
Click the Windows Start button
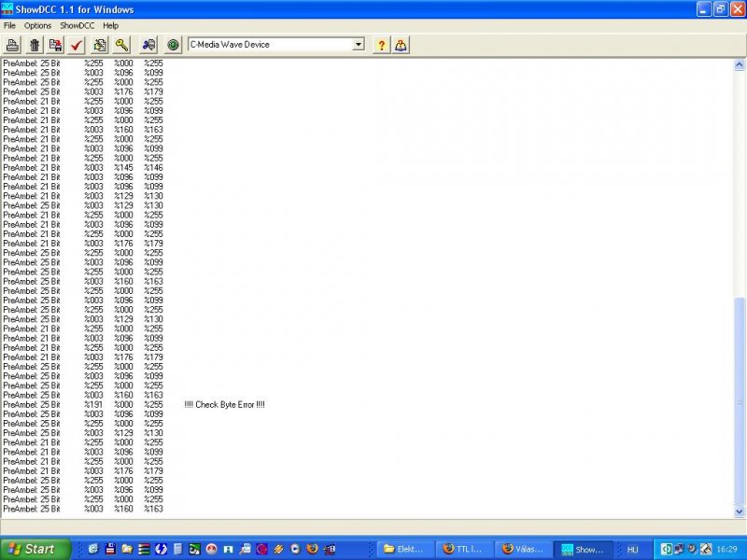point(35,549)
